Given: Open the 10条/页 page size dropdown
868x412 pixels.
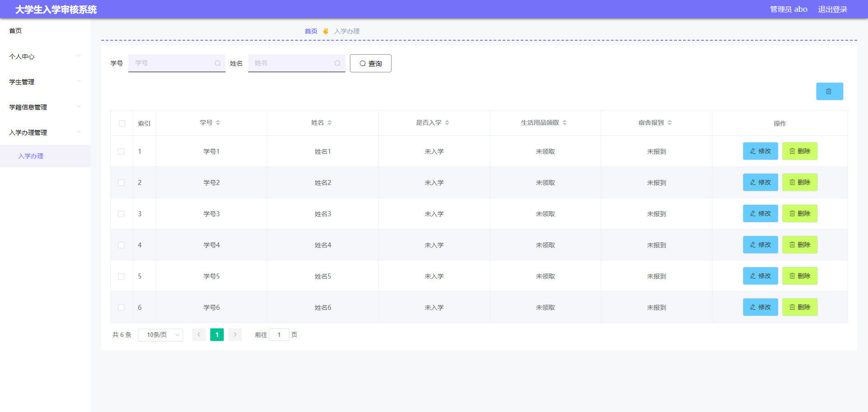Looking at the screenshot, I should coord(160,335).
